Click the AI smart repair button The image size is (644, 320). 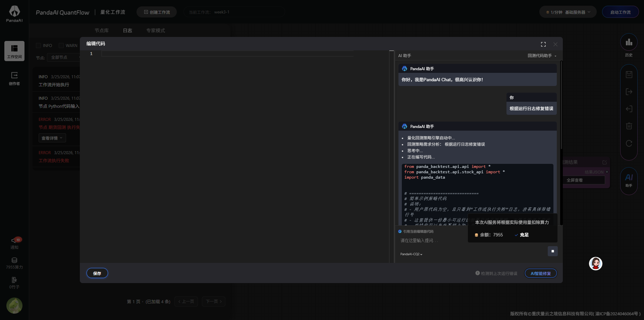[540, 273]
